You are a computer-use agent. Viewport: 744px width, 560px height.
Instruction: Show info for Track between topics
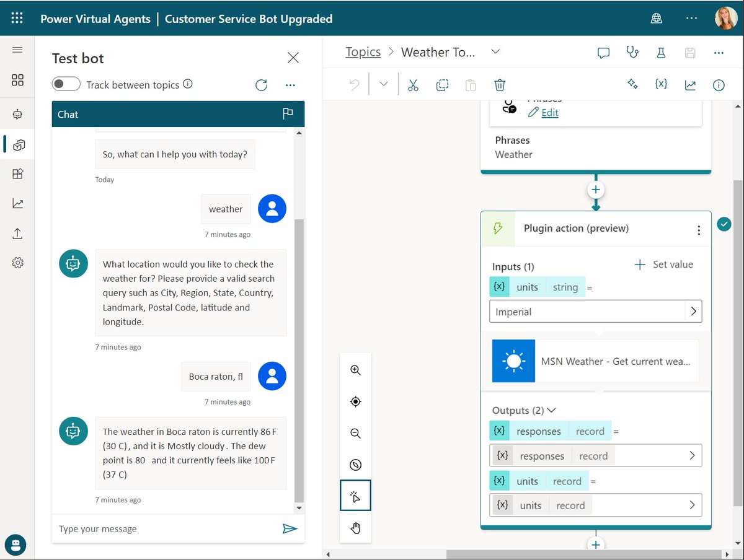click(188, 84)
